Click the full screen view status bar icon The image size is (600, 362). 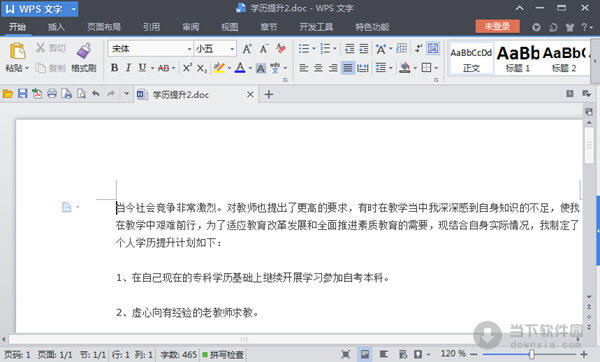pyautogui.click(x=346, y=354)
